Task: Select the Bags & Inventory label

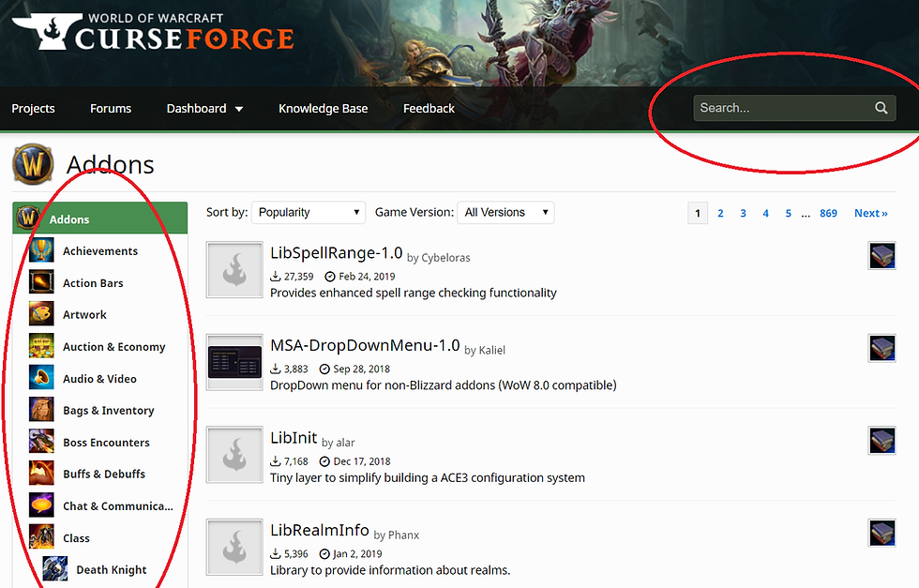Action: [x=109, y=411]
